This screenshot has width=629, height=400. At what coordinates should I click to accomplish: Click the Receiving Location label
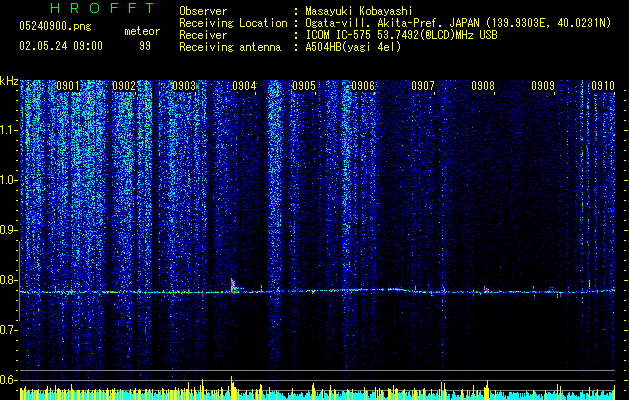pyautogui.click(x=233, y=23)
